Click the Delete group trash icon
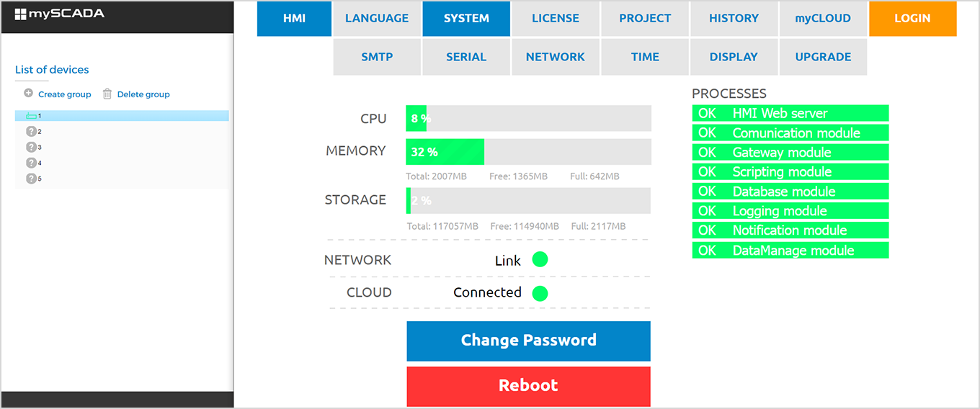This screenshot has width=980, height=409. 107,94
